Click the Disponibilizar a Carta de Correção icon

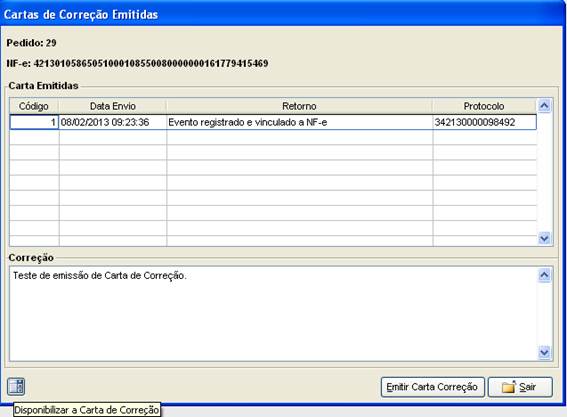(16, 386)
